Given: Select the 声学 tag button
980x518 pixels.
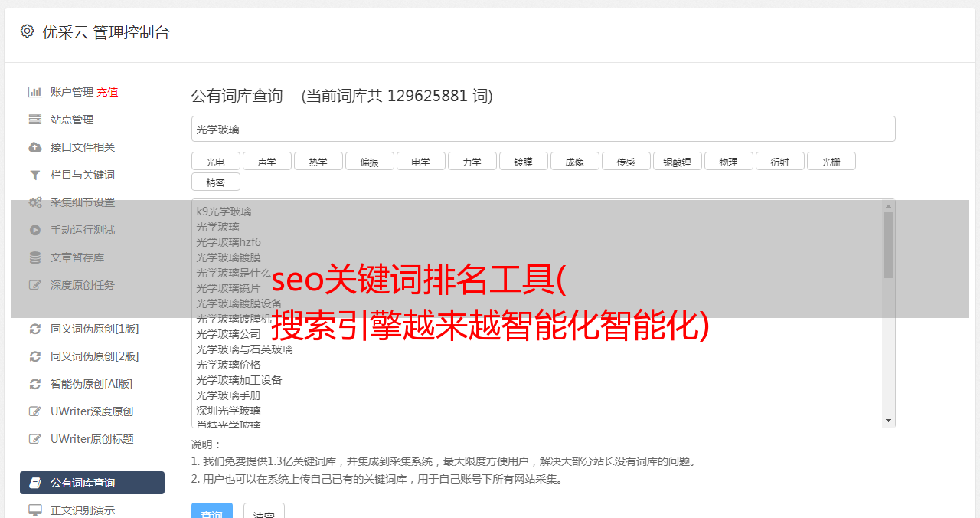Looking at the screenshot, I should coord(267,161).
